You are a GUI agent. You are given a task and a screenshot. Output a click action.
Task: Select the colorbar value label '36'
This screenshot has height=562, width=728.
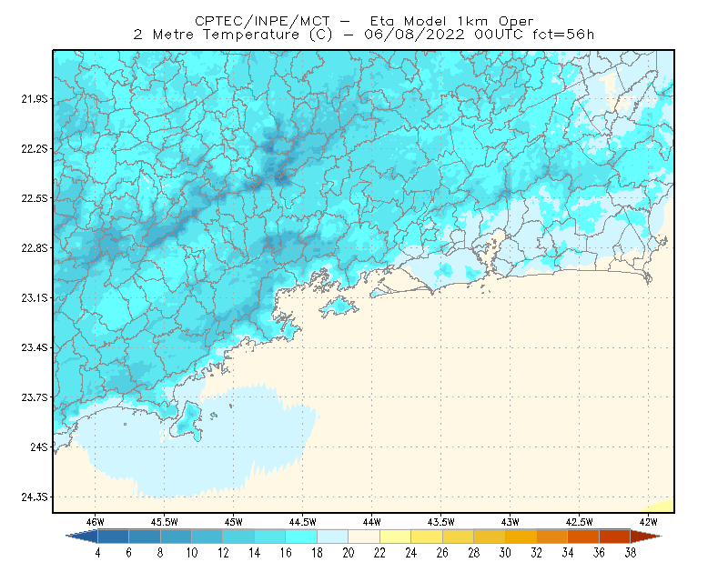click(x=599, y=553)
